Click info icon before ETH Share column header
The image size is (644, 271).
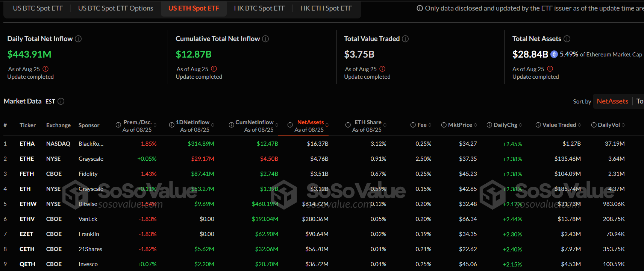[348, 125]
